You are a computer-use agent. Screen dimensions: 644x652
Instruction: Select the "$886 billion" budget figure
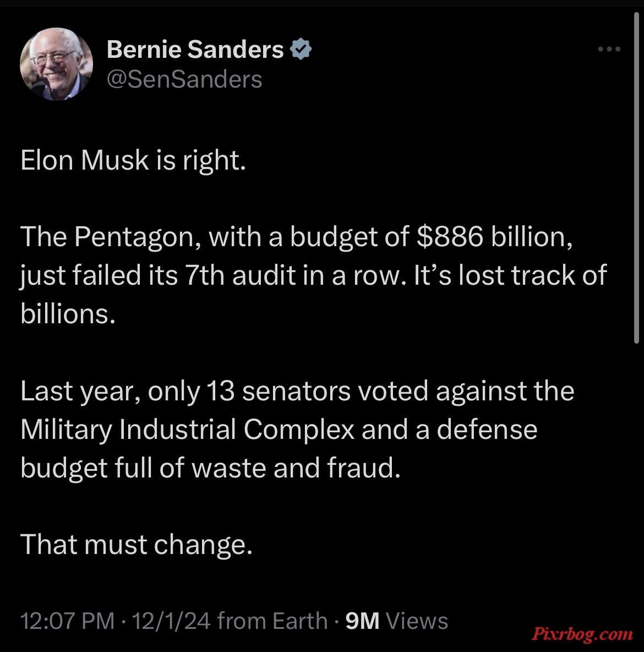[x=494, y=237]
